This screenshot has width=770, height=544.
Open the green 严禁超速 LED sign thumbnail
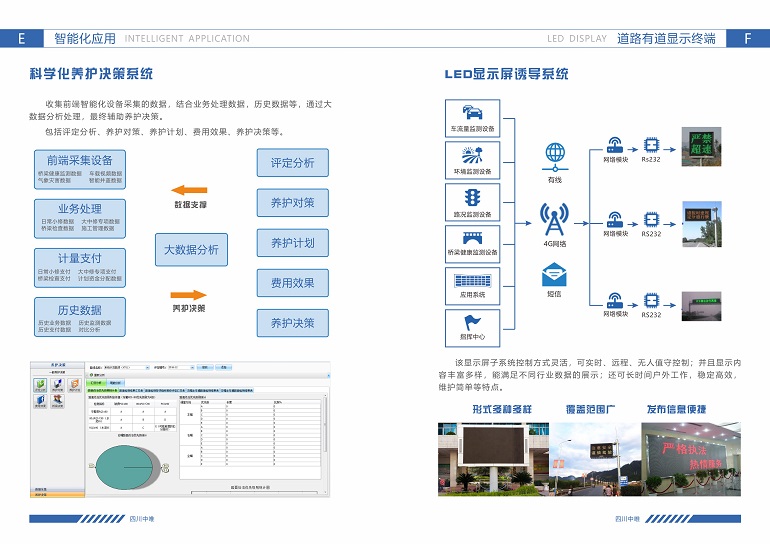pos(701,146)
